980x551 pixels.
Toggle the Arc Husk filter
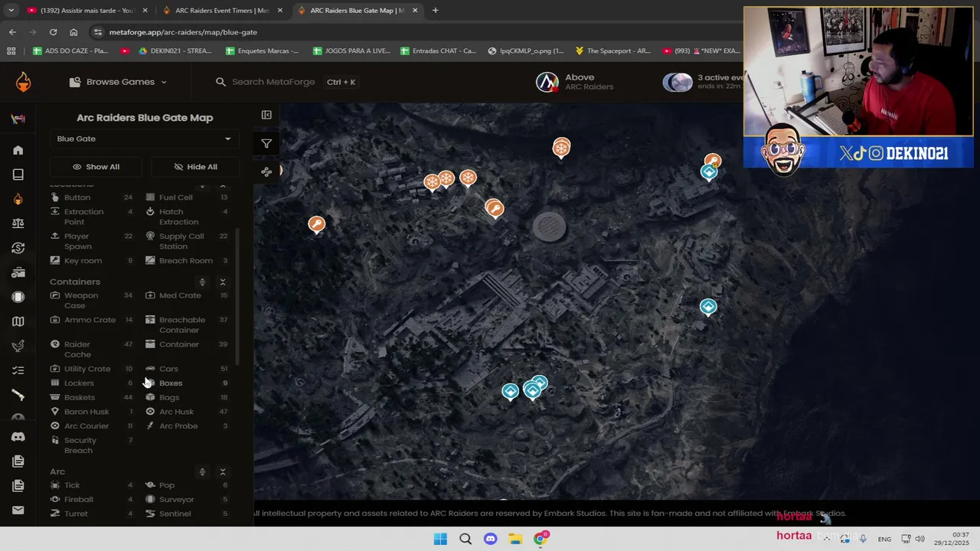tap(186, 412)
